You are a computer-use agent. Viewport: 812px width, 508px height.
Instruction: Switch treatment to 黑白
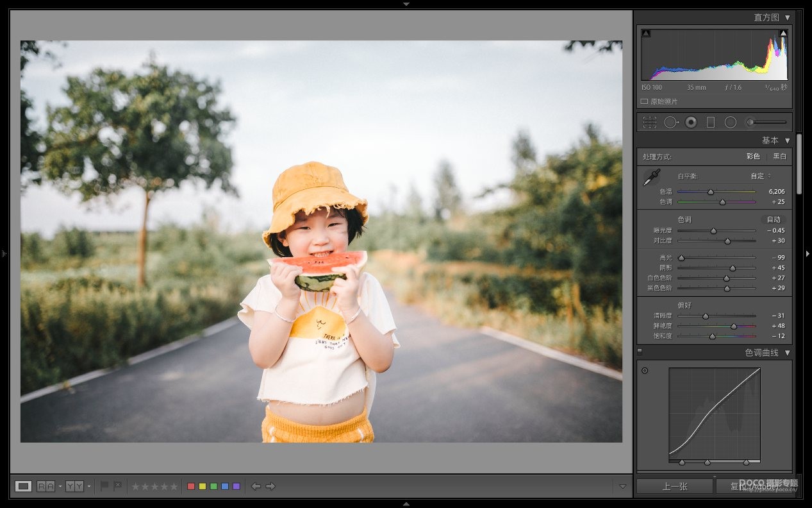coord(779,157)
